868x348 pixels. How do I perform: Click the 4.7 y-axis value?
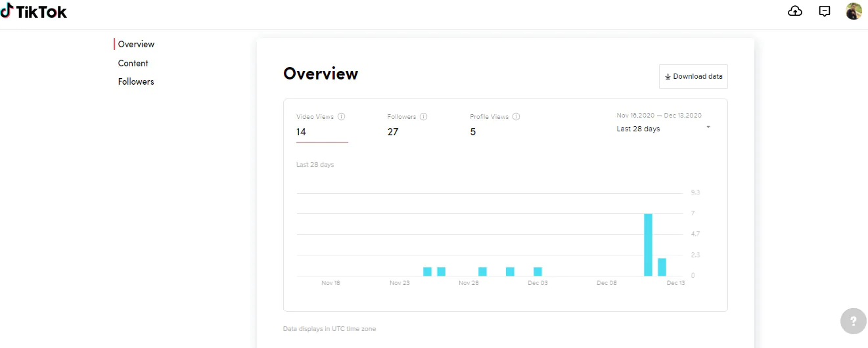click(x=695, y=234)
